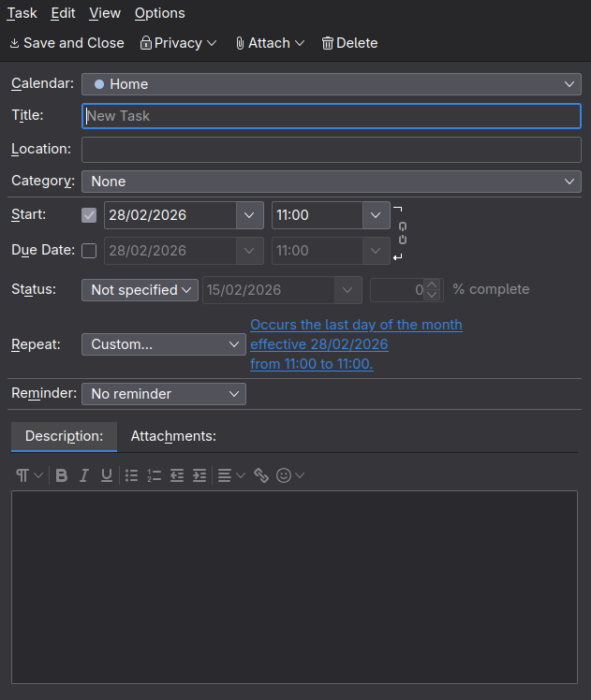591x700 pixels.
Task: Expand the Calendar dropdown showing Home
Action: click(331, 84)
